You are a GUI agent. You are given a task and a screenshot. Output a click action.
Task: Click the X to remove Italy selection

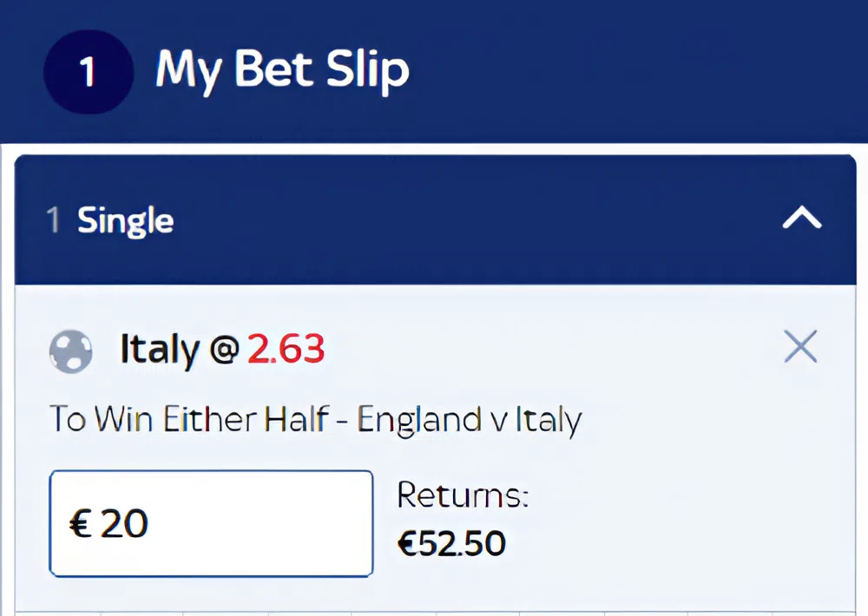click(799, 346)
